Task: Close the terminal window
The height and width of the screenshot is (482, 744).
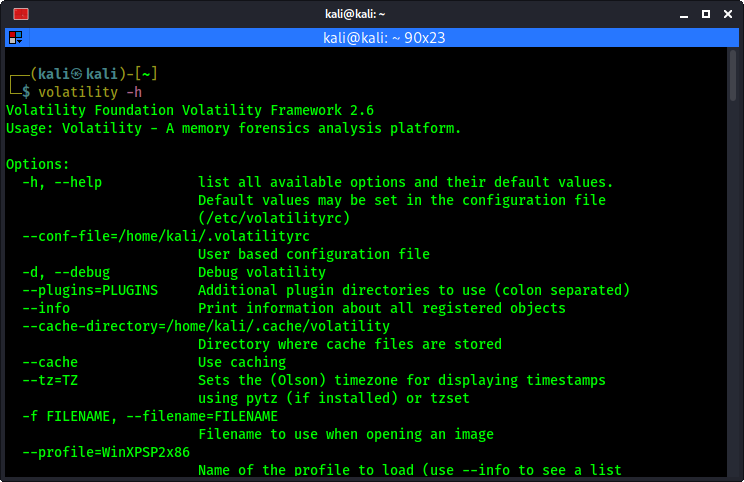Action: pos(728,14)
